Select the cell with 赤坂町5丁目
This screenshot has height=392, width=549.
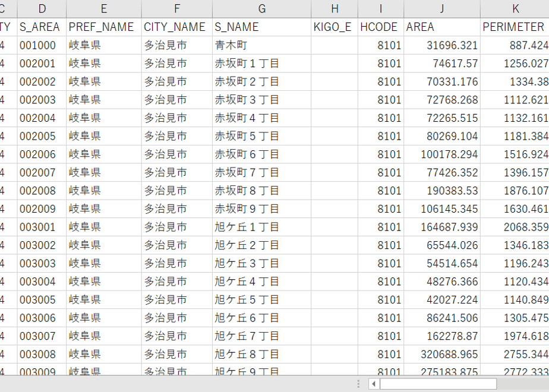pos(261,136)
